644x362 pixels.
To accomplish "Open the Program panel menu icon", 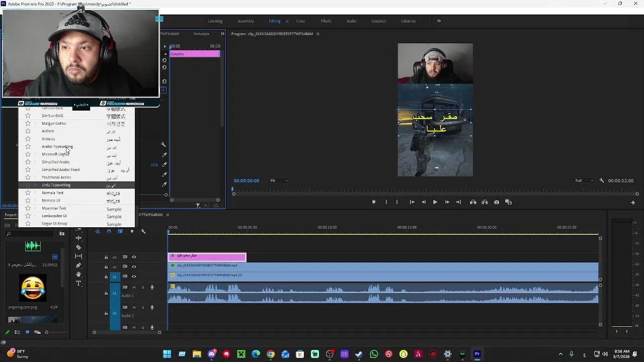I will click(317, 34).
